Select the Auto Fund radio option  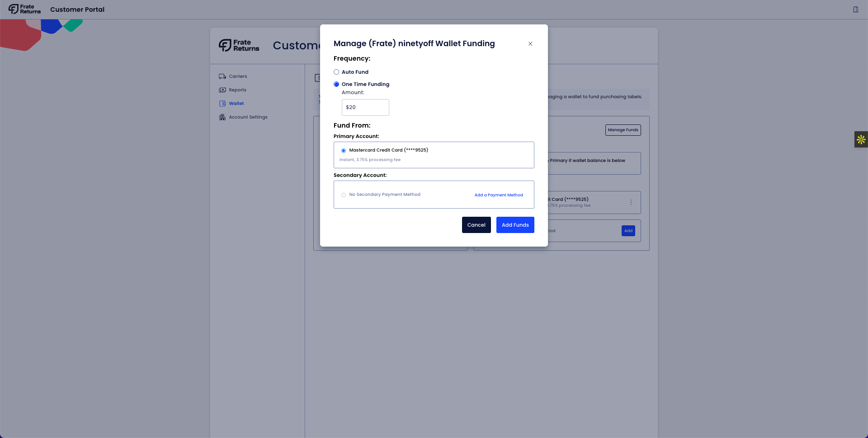[336, 72]
